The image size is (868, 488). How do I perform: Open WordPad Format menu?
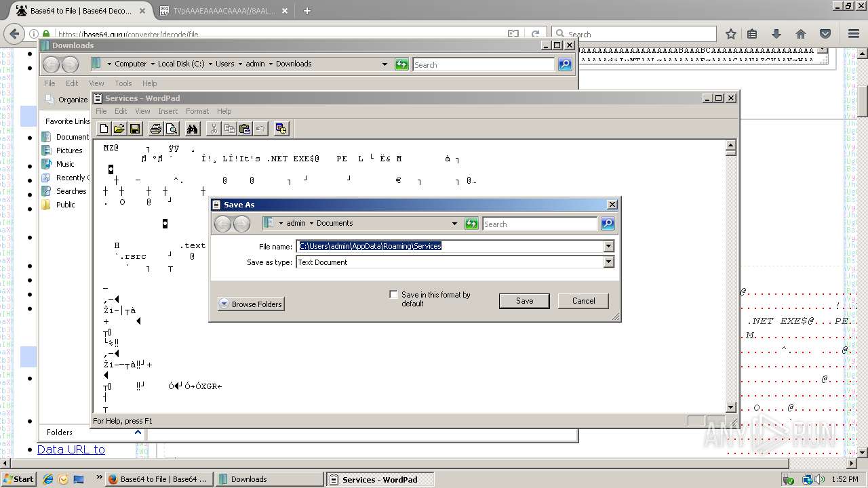point(197,111)
